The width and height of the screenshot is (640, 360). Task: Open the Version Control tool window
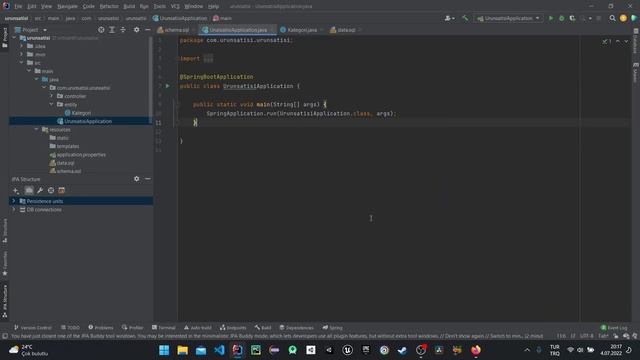(33, 328)
